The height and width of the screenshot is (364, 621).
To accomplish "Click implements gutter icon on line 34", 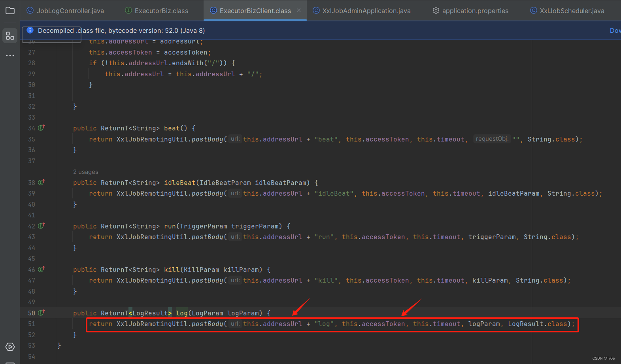I will tap(42, 128).
